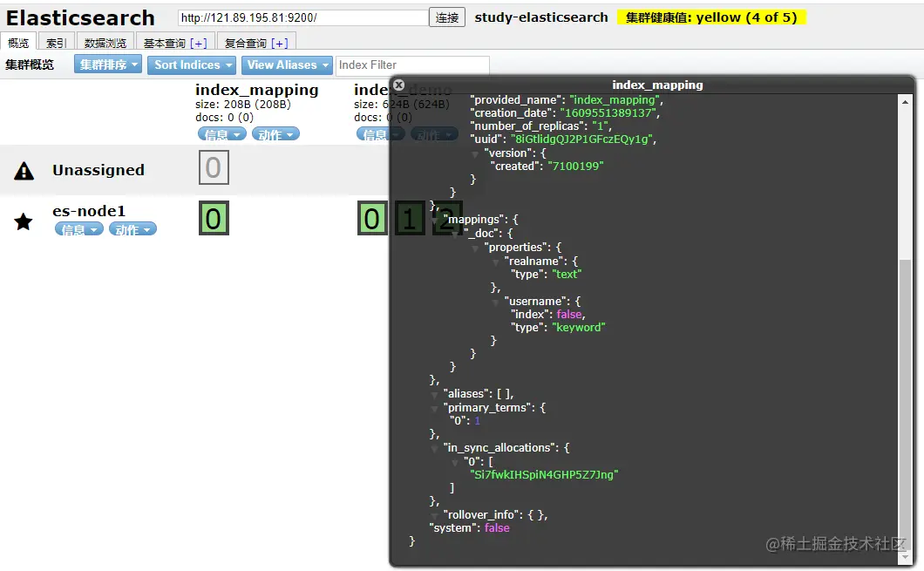Viewport: 924px width, 571px height.
Task: Open the 集群排序 dropdown
Action: 108,65
